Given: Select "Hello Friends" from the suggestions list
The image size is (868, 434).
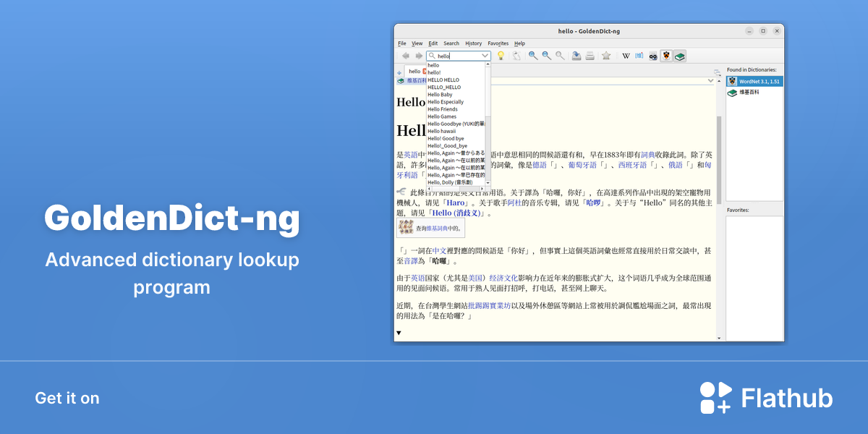Looking at the screenshot, I should [443, 109].
